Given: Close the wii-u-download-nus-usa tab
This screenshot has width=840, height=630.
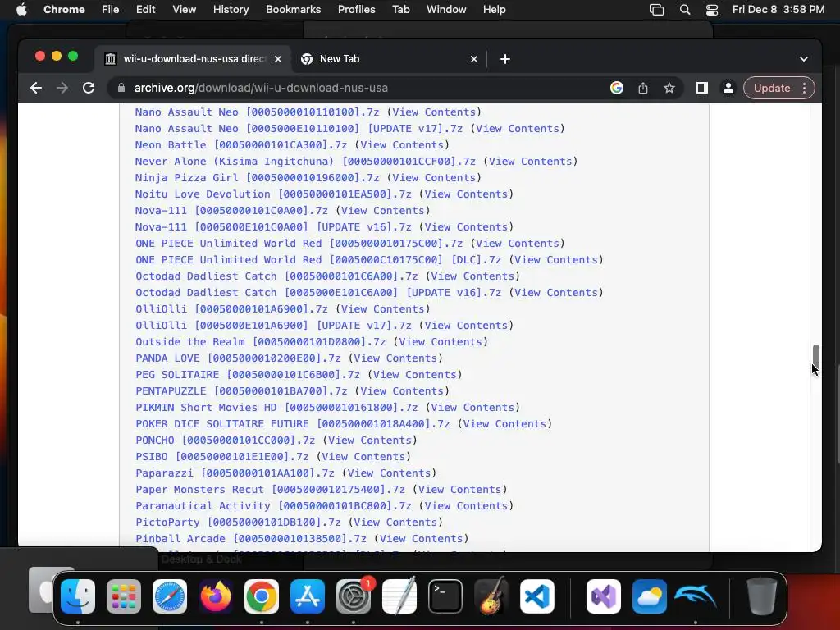Looking at the screenshot, I should (278, 59).
